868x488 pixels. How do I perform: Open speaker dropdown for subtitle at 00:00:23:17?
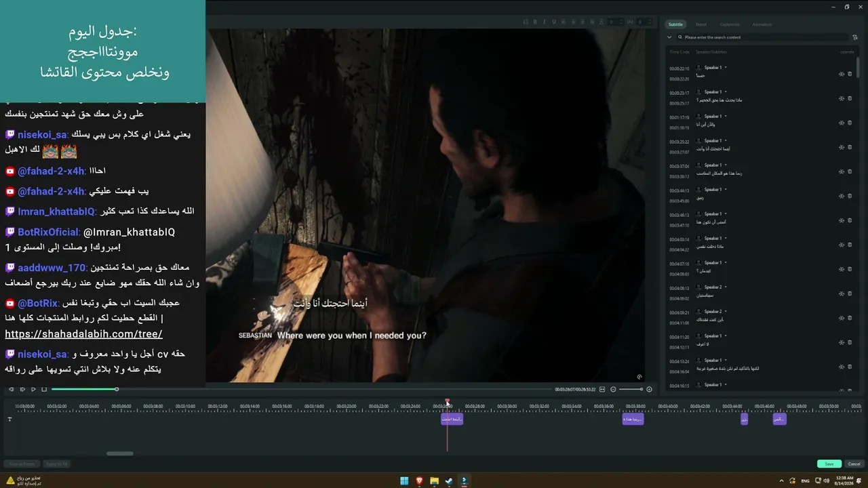(726, 92)
